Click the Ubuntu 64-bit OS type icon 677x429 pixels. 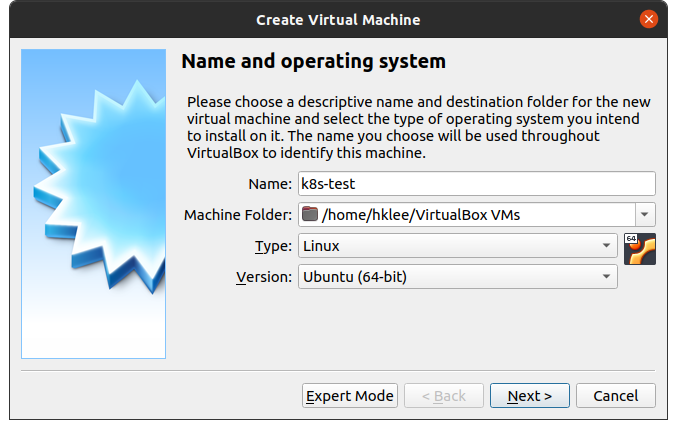639,249
